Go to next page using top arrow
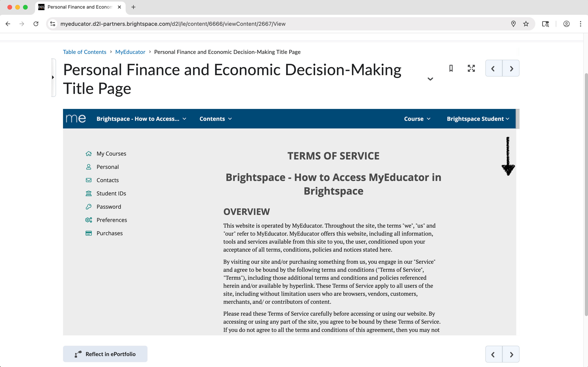Screen dimensions: 588x367 (x=511, y=69)
